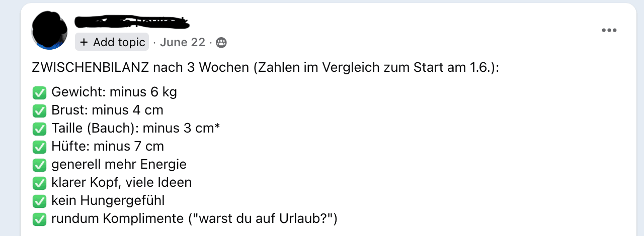
Task: Click the group audience members icon
Action: click(221, 43)
